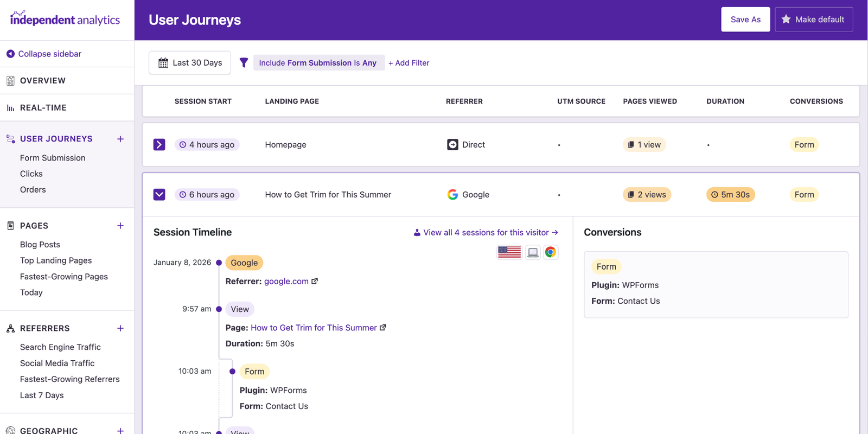Open the Real-Time menu item
Image resolution: width=868 pixels, height=434 pixels.
point(43,108)
